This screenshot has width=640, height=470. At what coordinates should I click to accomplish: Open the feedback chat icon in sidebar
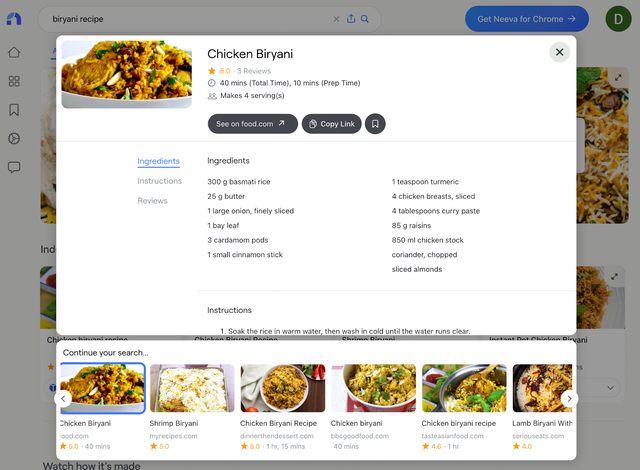(14, 167)
